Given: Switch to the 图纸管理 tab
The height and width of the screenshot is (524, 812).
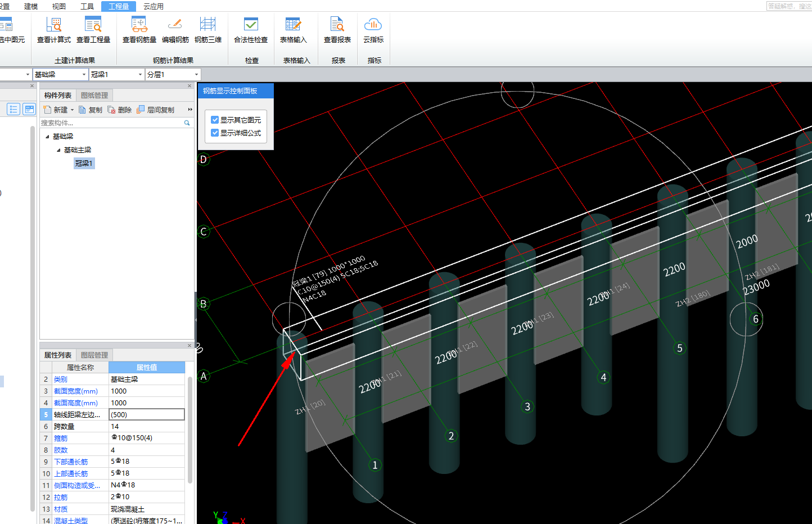Looking at the screenshot, I should point(94,96).
